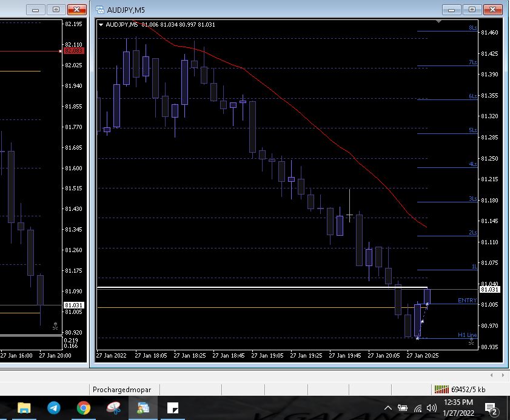Minimize the left chart window
Image resolution: width=510 pixels, height=420 pixels.
tap(35, 10)
